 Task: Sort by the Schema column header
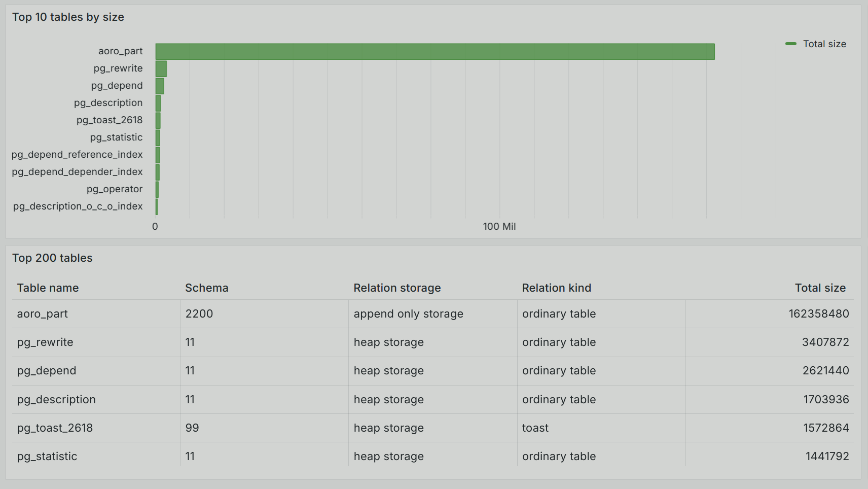pos(206,288)
